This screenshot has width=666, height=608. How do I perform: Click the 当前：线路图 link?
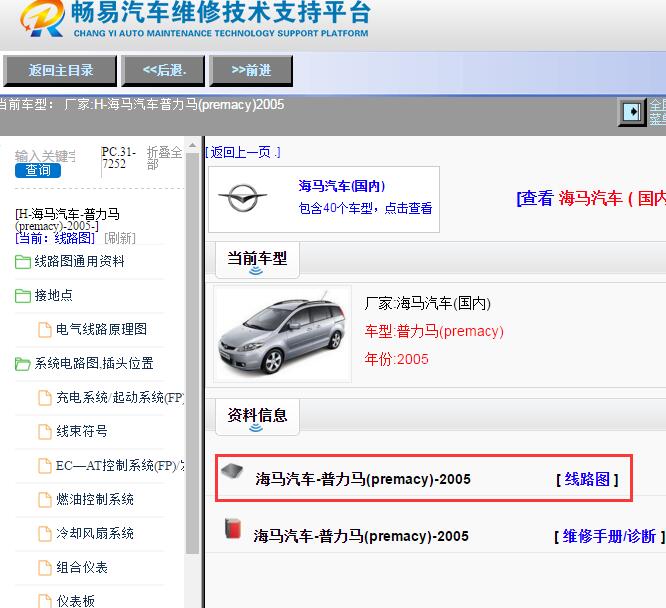[x=55, y=238]
